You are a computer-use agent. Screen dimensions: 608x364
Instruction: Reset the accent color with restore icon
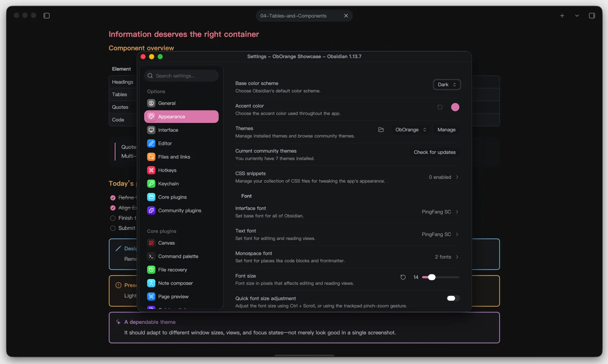coord(440,107)
